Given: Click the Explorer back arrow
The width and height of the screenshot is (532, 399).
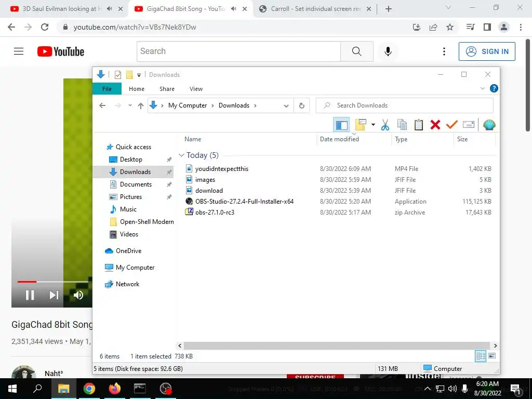Looking at the screenshot, I should [102, 105].
